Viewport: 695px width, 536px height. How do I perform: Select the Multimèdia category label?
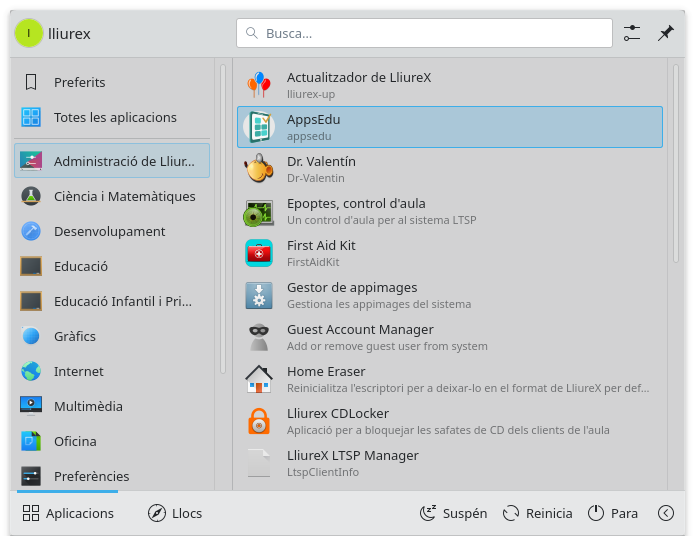point(88,406)
